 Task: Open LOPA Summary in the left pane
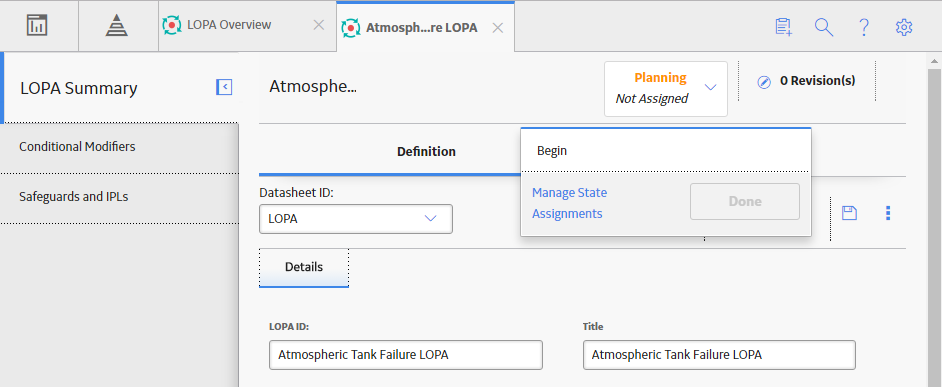[79, 88]
